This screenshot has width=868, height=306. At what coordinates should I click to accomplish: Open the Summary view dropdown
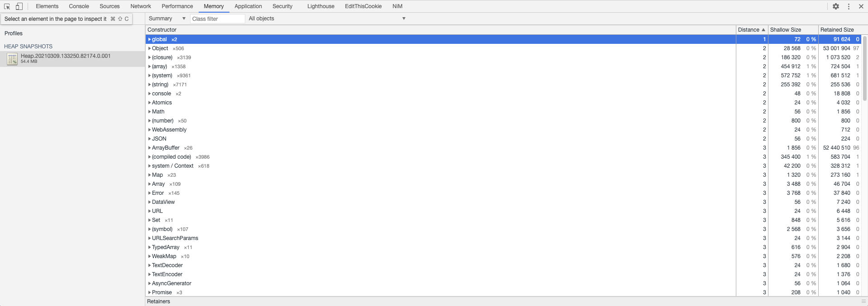pyautogui.click(x=167, y=19)
